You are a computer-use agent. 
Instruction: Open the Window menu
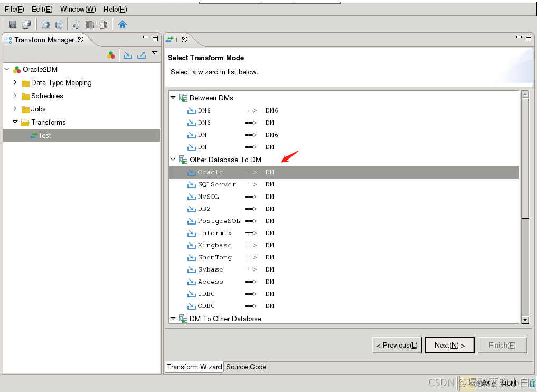[78, 10]
